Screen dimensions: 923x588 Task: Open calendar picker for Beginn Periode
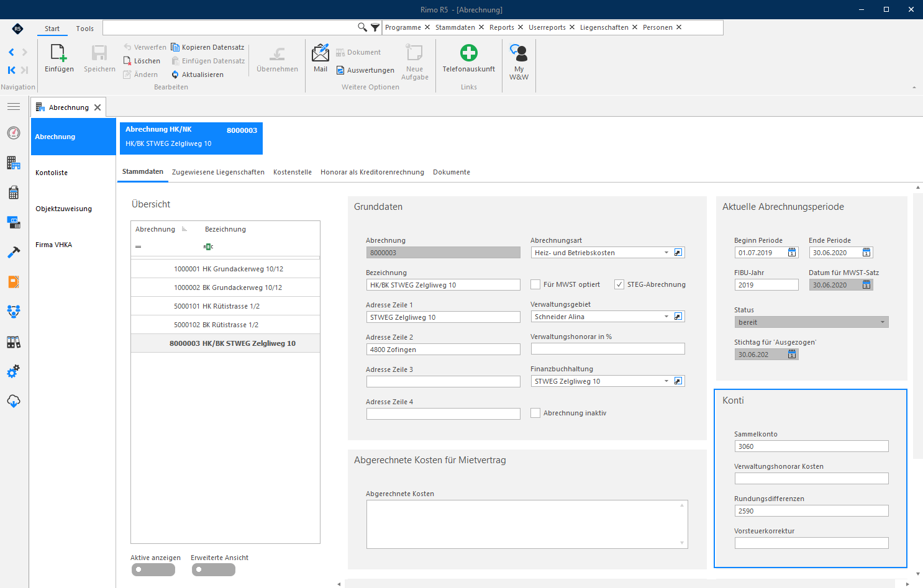pyautogui.click(x=792, y=252)
